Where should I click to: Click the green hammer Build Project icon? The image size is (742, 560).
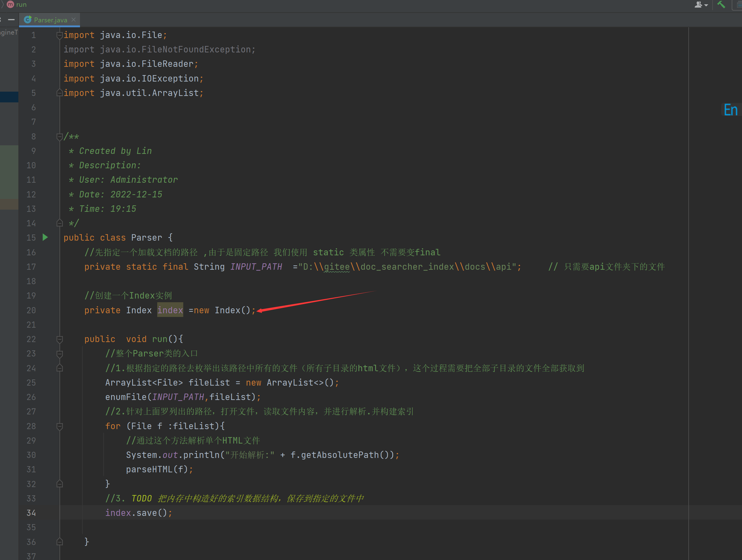[x=721, y=4]
